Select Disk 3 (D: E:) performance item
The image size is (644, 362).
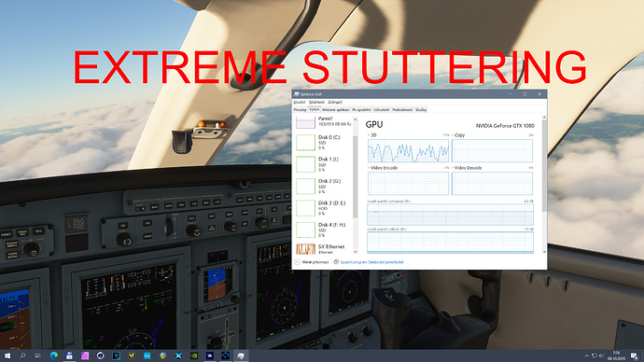coord(323,208)
